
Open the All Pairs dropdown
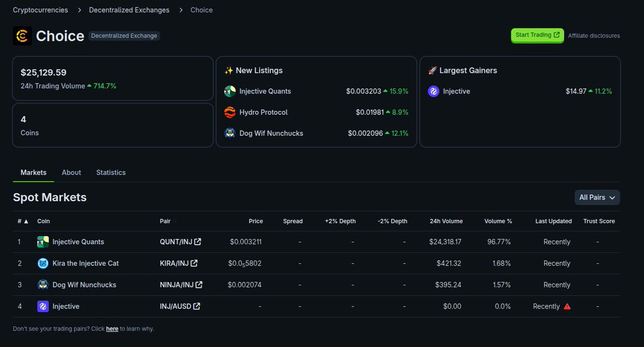pyautogui.click(x=597, y=197)
